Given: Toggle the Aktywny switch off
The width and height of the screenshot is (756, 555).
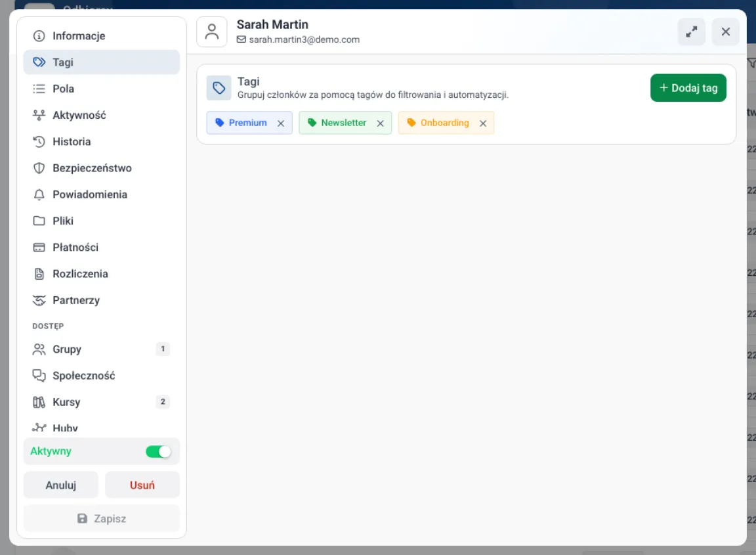Looking at the screenshot, I should 158,451.
